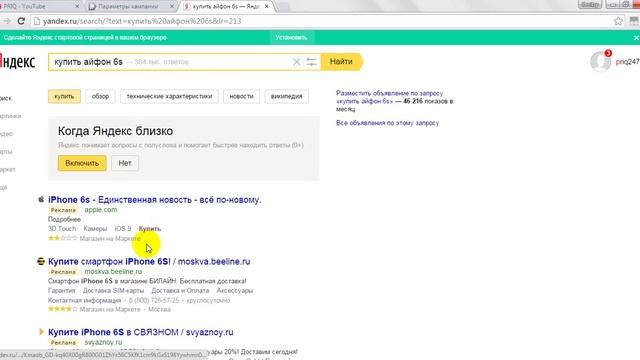This screenshot has width=640, height=360.
Task: Open the iPhone 6s Единственная новость result
Action: pyautogui.click(x=155, y=200)
